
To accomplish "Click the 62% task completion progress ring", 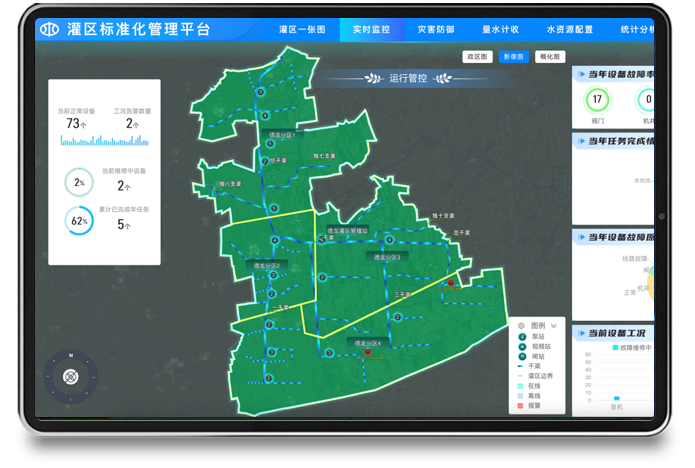I will tap(79, 221).
